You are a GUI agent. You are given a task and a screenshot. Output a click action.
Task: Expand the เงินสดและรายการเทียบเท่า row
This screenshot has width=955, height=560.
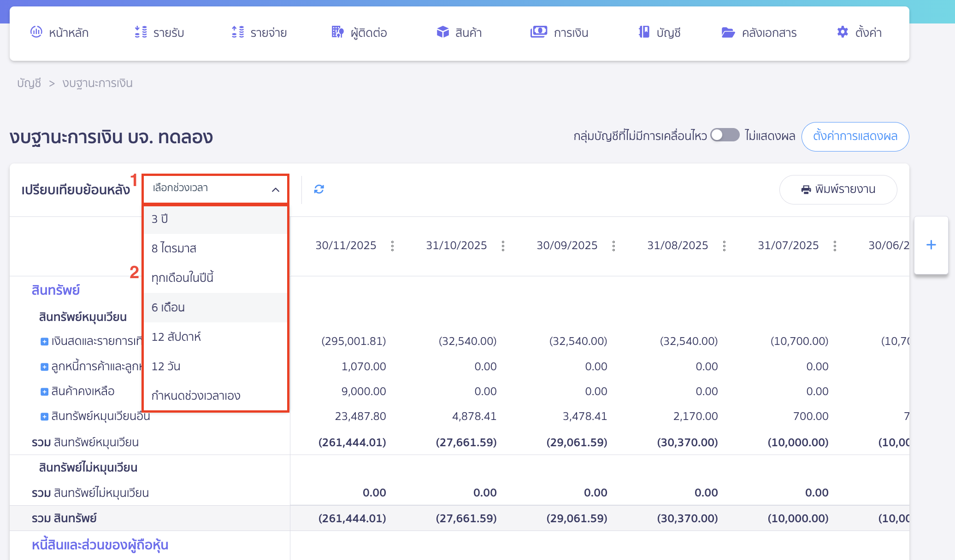pyautogui.click(x=44, y=341)
